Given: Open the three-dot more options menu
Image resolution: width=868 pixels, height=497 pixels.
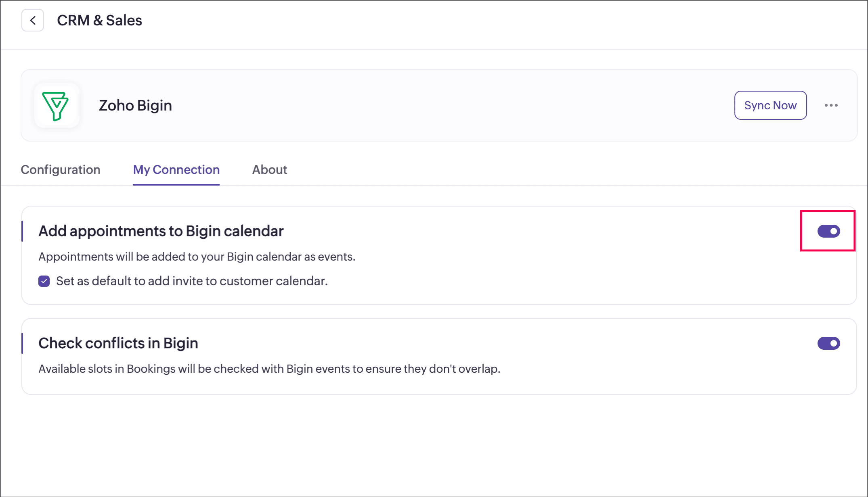Looking at the screenshot, I should (831, 105).
